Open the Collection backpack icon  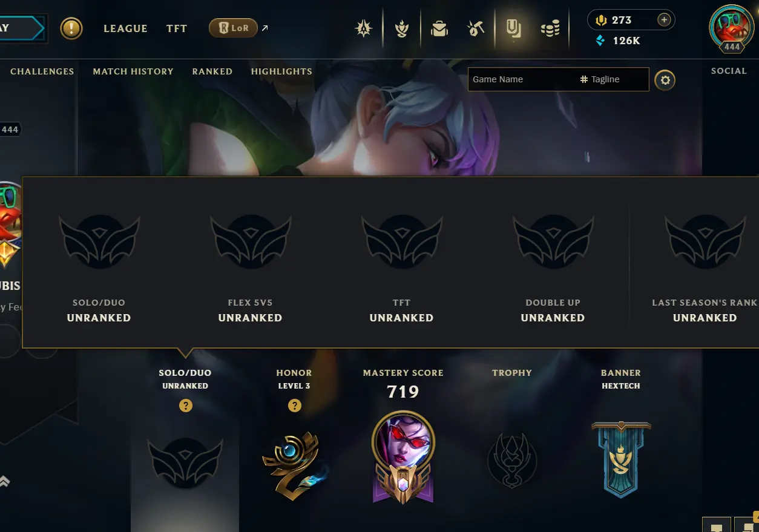coord(439,28)
